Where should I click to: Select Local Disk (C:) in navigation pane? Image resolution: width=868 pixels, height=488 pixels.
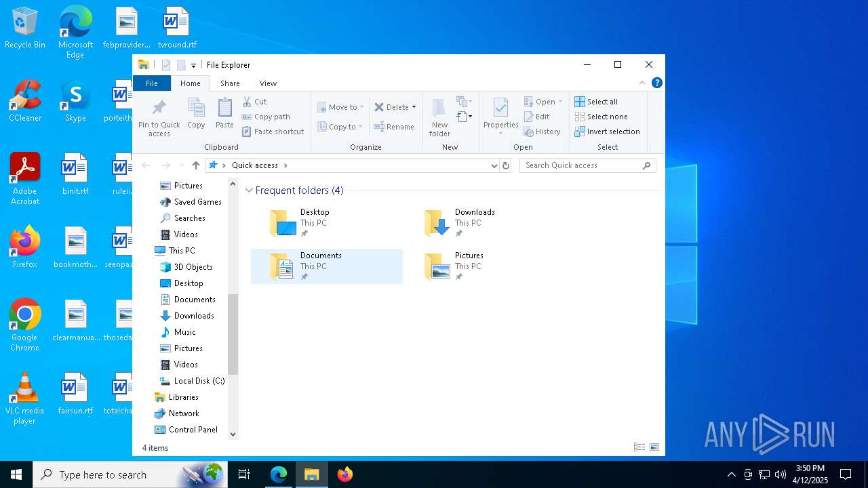193,381
